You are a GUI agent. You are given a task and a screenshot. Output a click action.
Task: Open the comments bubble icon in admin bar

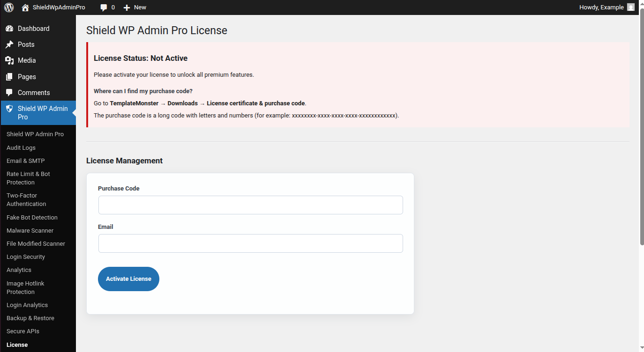point(104,7)
